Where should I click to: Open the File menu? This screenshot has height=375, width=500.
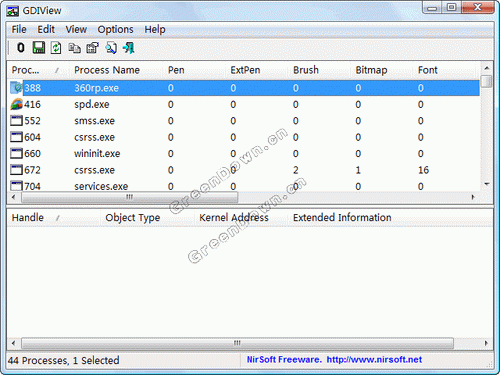point(19,29)
